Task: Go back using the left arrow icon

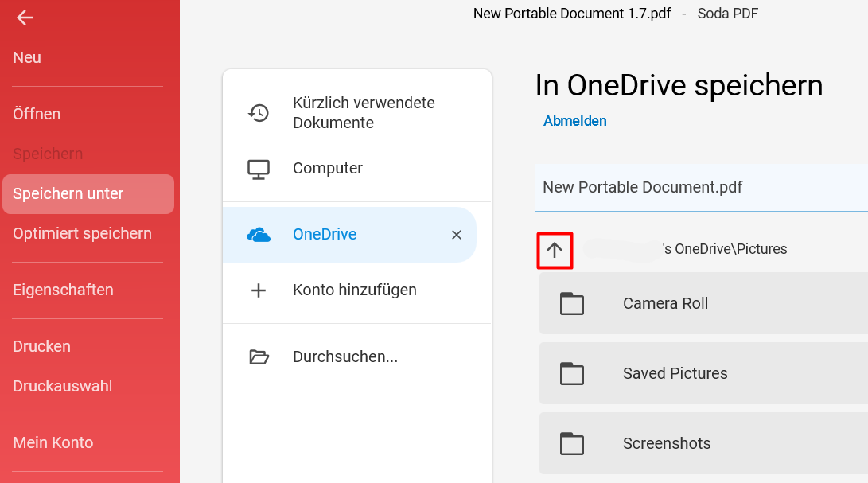Action: click(x=25, y=18)
